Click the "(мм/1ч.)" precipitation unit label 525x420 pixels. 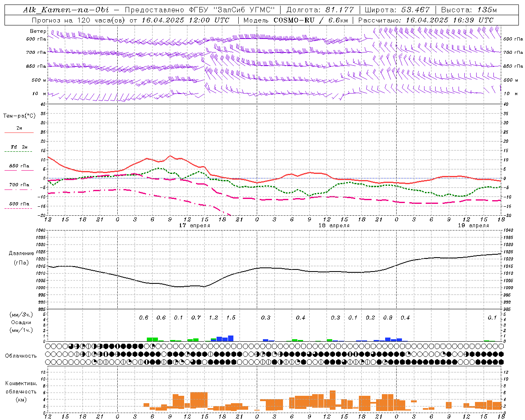click(21, 330)
